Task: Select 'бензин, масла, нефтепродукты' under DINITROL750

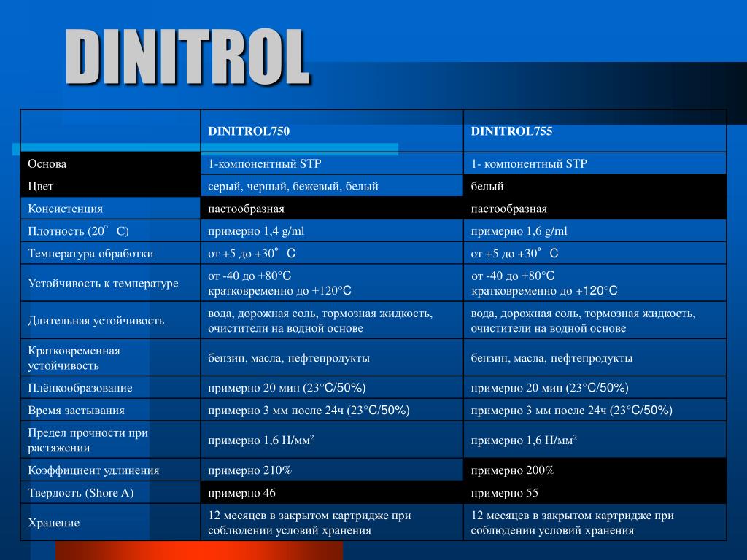Action: [x=289, y=358]
